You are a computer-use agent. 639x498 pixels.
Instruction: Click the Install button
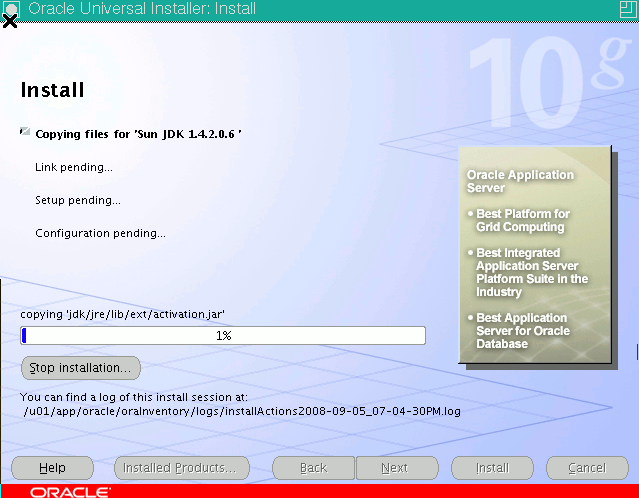(492, 468)
